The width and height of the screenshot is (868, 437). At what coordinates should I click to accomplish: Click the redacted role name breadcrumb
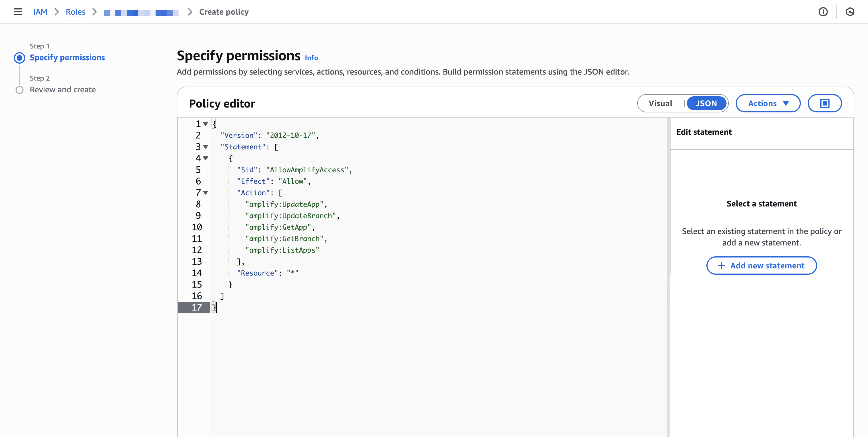(141, 12)
